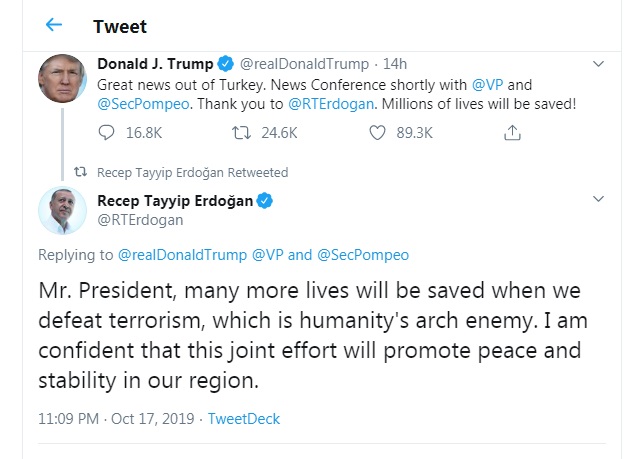This screenshot has width=626, height=459.
Task: Open dropdown caret on Erdoğan's tweet
Action: [x=598, y=201]
